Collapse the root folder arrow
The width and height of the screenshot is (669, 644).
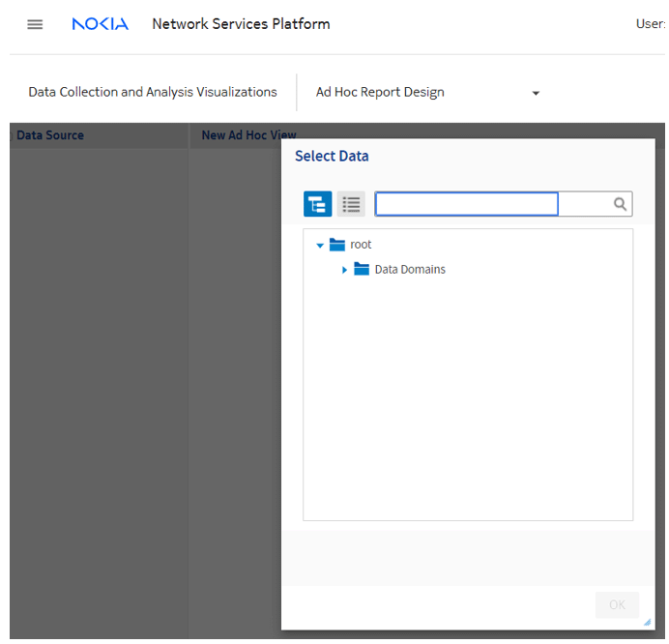(x=320, y=246)
